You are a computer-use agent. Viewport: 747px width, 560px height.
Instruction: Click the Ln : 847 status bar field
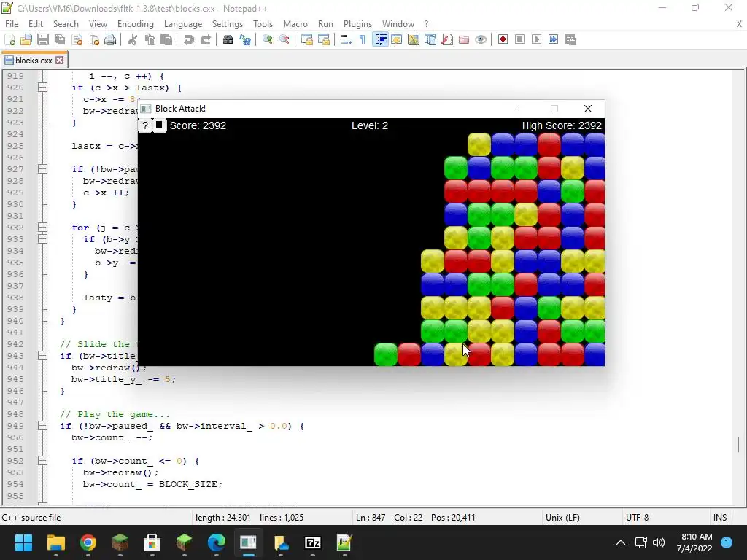[371, 518]
